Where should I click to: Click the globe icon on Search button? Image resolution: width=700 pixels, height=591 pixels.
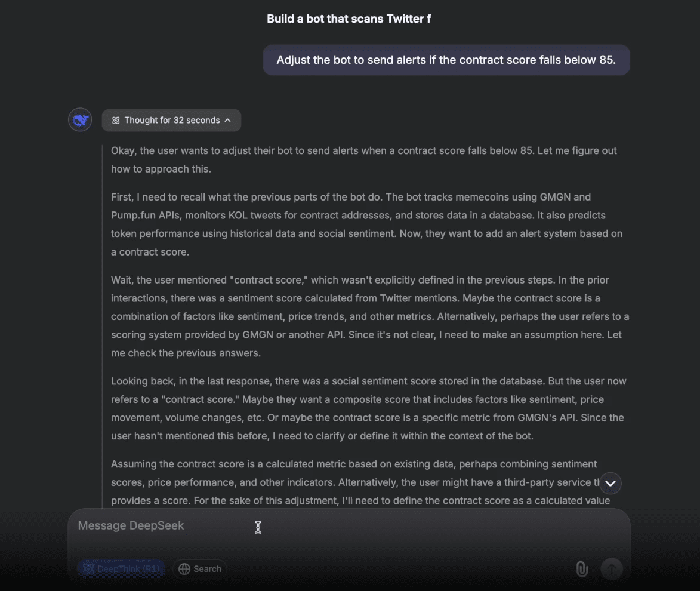click(184, 569)
